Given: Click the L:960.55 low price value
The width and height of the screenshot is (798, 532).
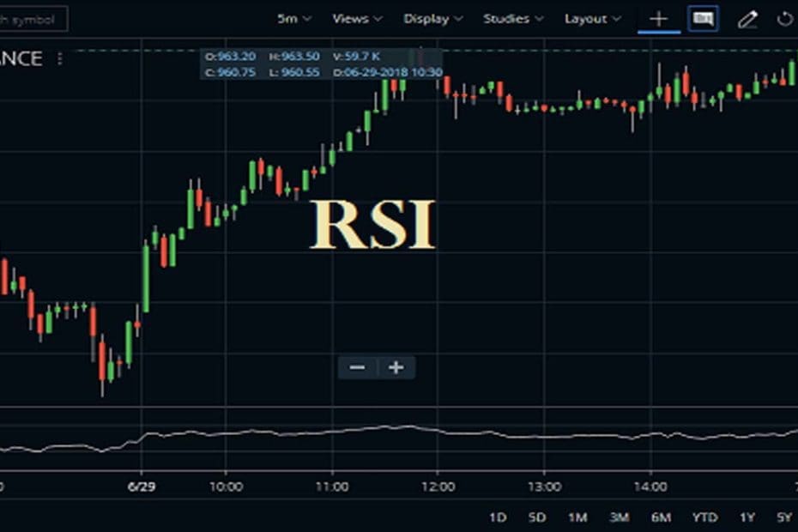Looking at the screenshot, I should point(294,72).
